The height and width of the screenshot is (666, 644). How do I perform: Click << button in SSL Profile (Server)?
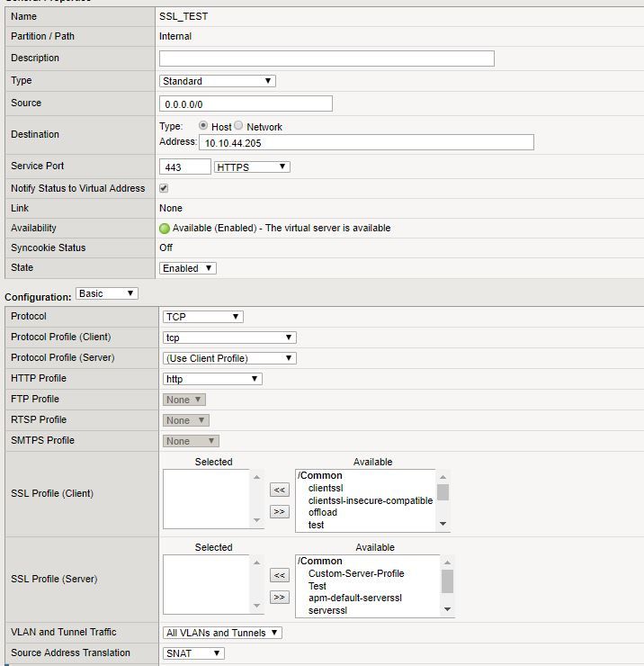(x=280, y=575)
